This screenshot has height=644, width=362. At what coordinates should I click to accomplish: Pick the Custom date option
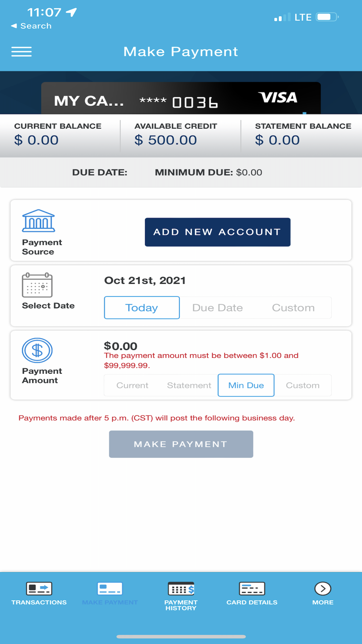click(x=293, y=308)
